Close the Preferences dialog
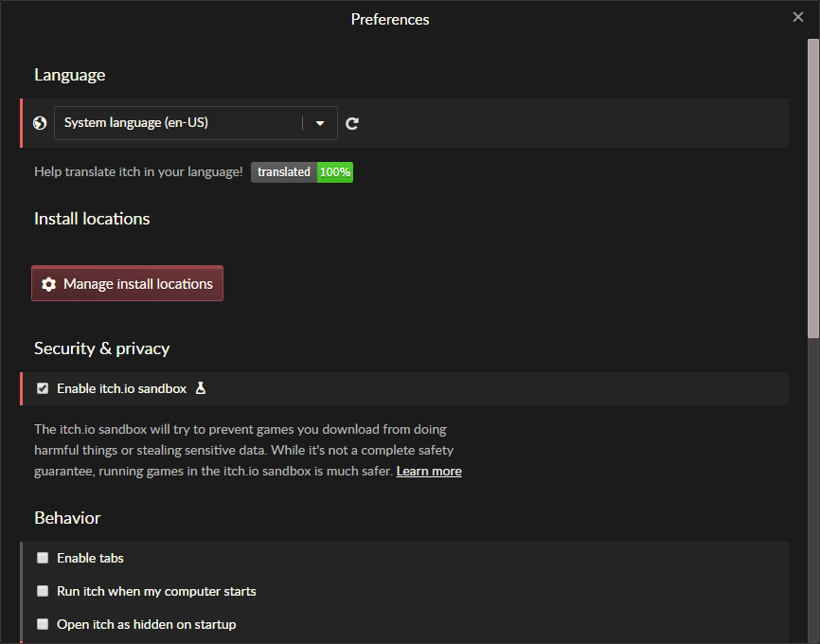 (x=797, y=16)
